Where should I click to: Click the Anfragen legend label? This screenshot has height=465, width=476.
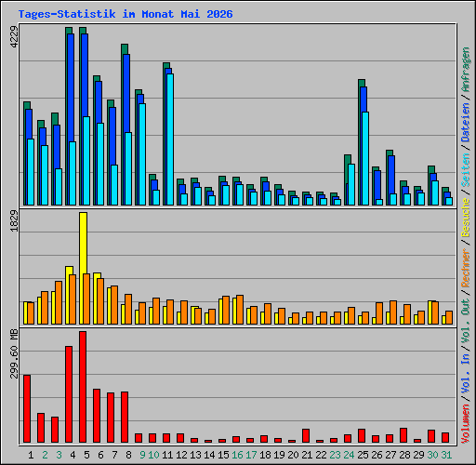click(466, 70)
